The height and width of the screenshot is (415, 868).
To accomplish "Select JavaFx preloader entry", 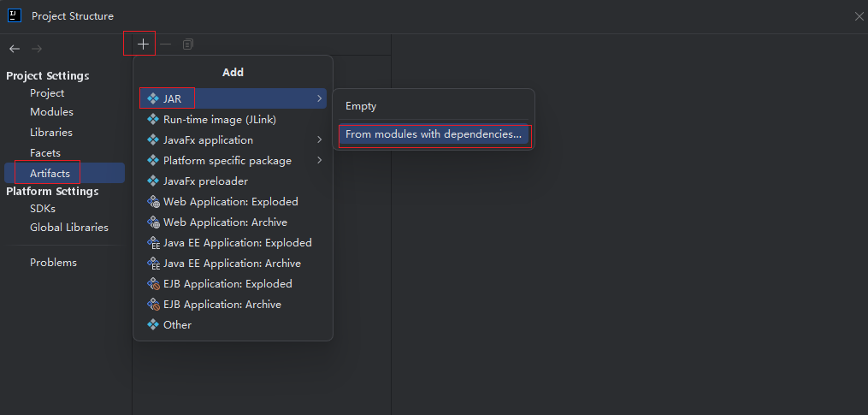I will click(x=233, y=181).
